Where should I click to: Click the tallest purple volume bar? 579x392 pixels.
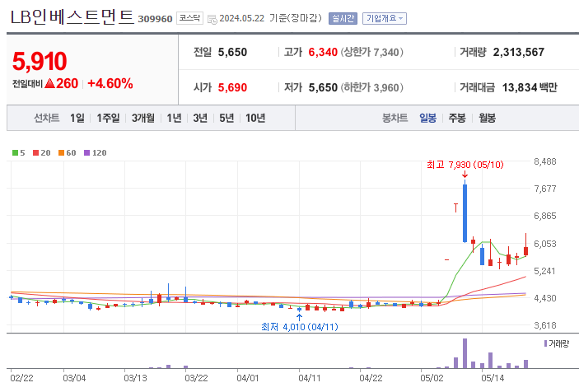click(x=465, y=353)
